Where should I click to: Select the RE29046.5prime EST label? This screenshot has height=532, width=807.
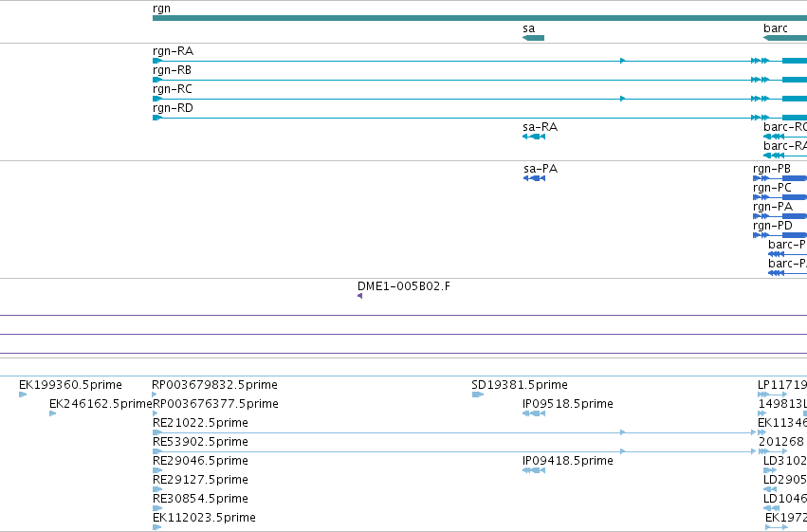200,461
